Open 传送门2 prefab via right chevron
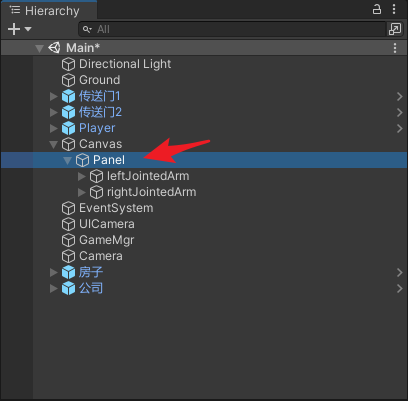Screen dimensions: 408x401 tap(400, 112)
